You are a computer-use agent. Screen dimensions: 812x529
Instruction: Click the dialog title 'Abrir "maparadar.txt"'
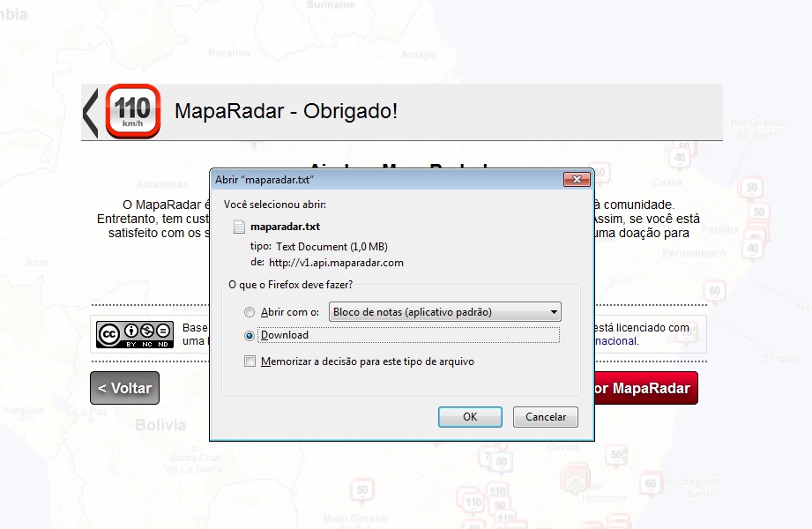[264, 180]
